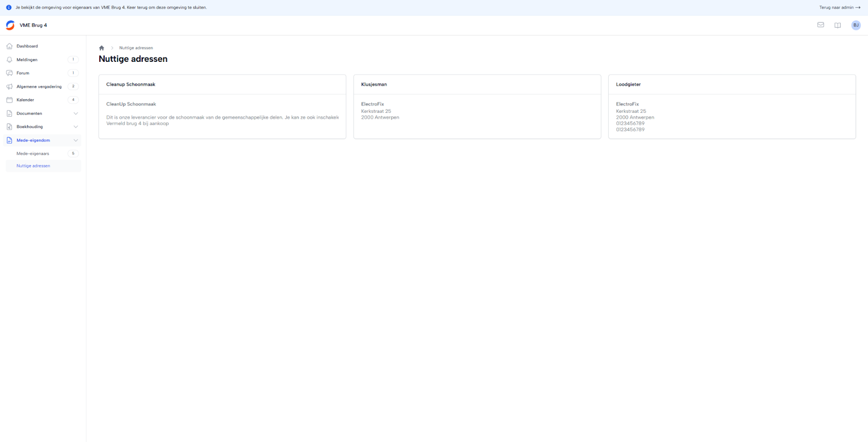Click the BJ user avatar
Image resolution: width=868 pixels, height=442 pixels.
tap(856, 25)
